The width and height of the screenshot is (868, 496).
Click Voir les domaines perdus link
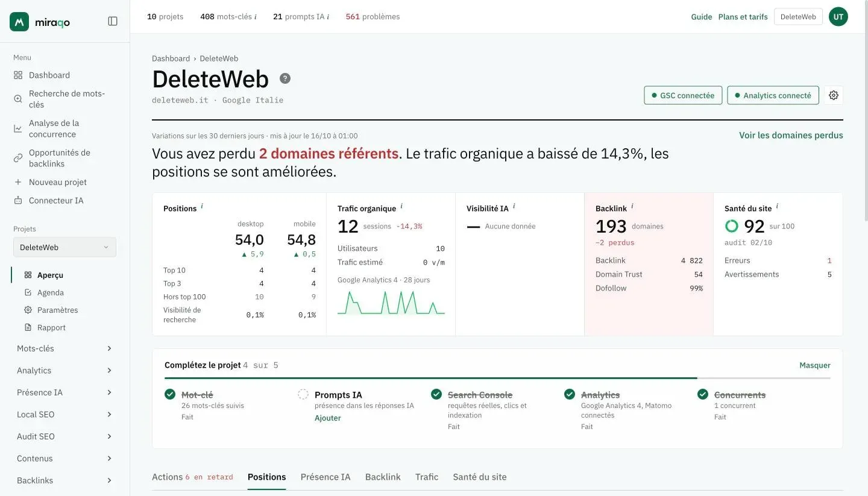pyautogui.click(x=791, y=136)
